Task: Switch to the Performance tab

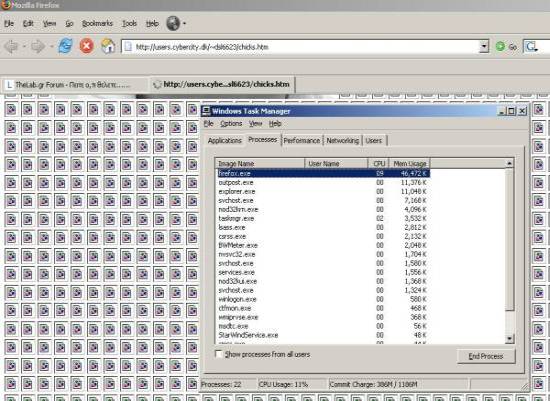Action: pos(302,140)
